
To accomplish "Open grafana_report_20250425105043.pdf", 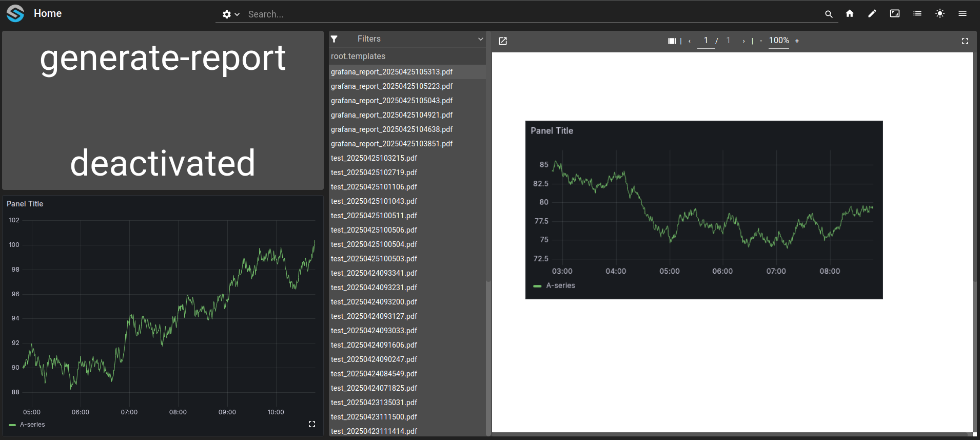I will coord(407,101).
